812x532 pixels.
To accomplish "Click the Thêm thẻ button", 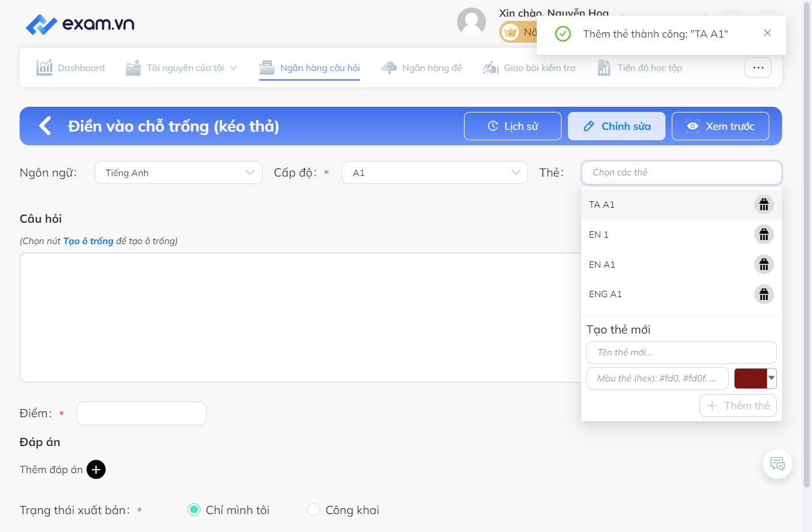I will [738, 406].
